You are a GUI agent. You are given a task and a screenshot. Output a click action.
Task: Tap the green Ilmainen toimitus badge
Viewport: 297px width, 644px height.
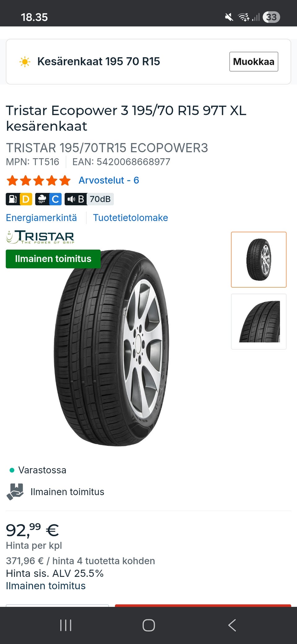pos(53,259)
